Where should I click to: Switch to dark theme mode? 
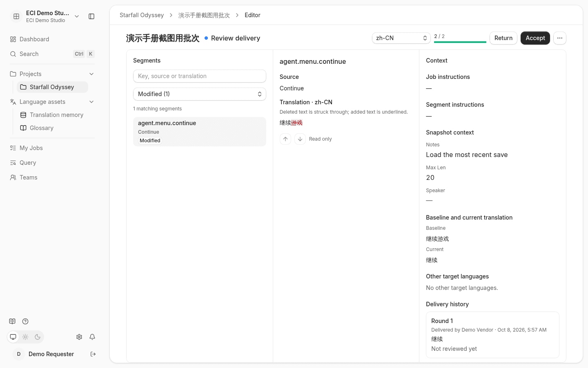38,337
